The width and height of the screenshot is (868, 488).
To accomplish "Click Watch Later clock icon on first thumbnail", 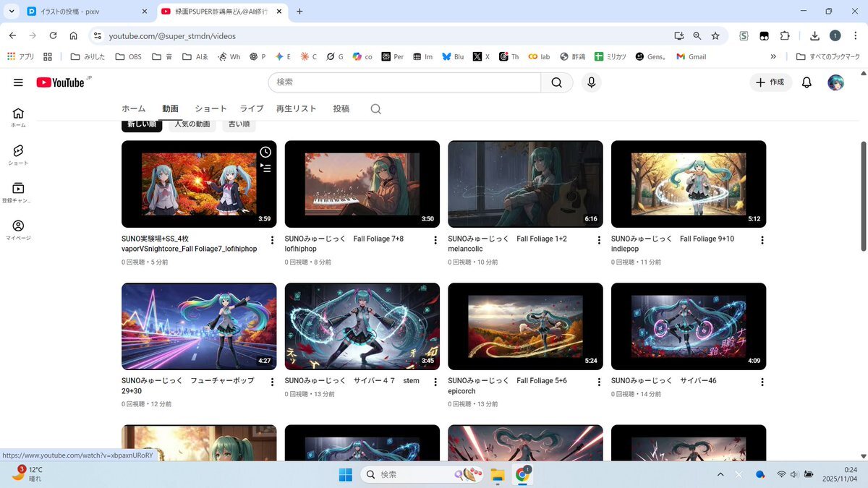I will pyautogui.click(x=265, y=152).
